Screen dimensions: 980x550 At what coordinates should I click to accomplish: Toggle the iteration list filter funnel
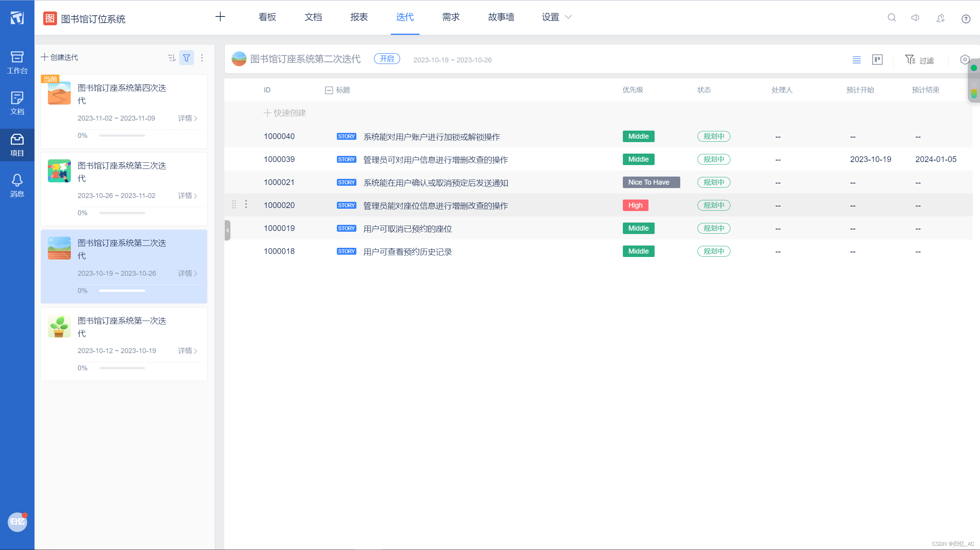coord(186,58)
